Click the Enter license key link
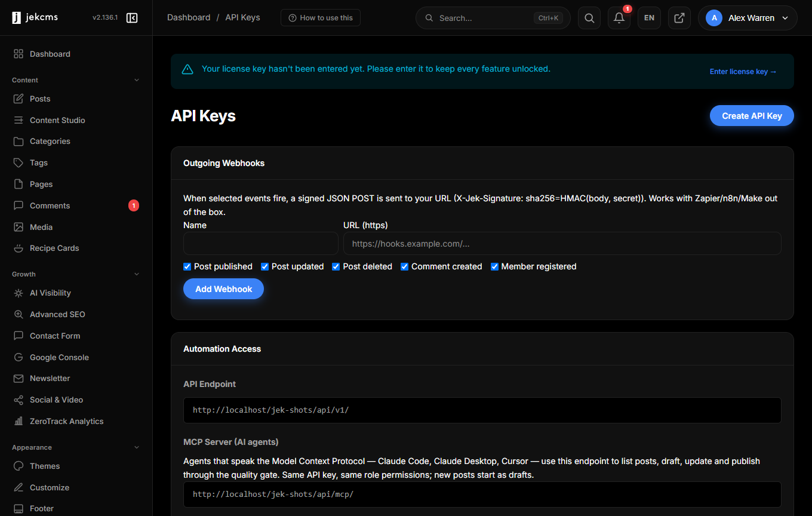This screenshot has width=812, height=516. click(x=743, y=72)
